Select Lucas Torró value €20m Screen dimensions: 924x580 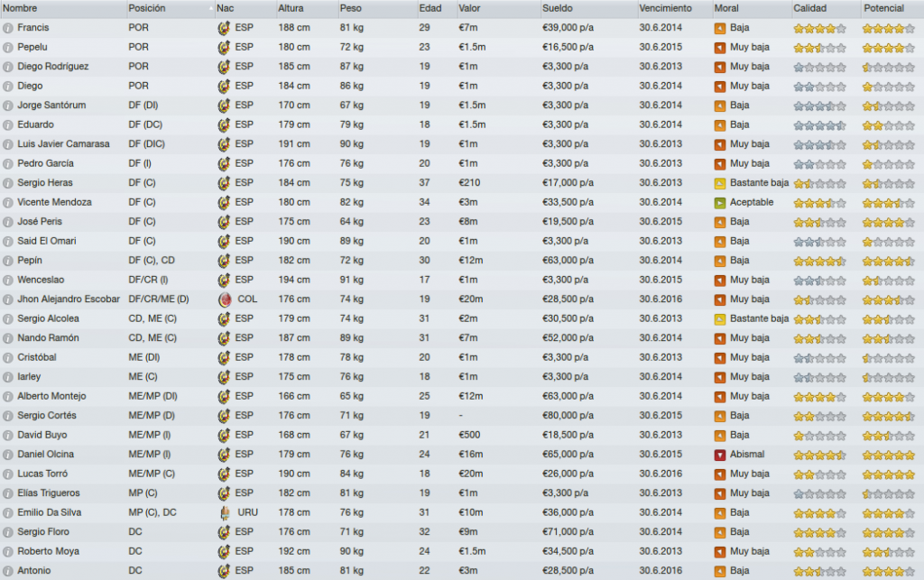click(470, 474)
